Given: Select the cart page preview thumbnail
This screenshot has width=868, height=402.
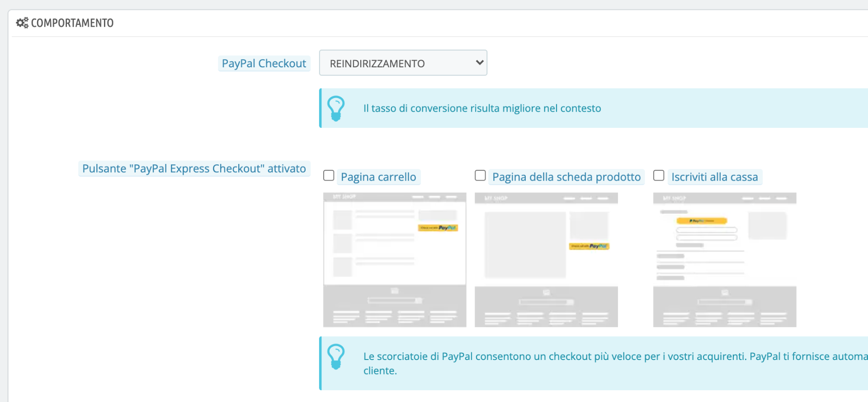Looking at the screenshot, I should pyautogui.click(x=395, y=260).
